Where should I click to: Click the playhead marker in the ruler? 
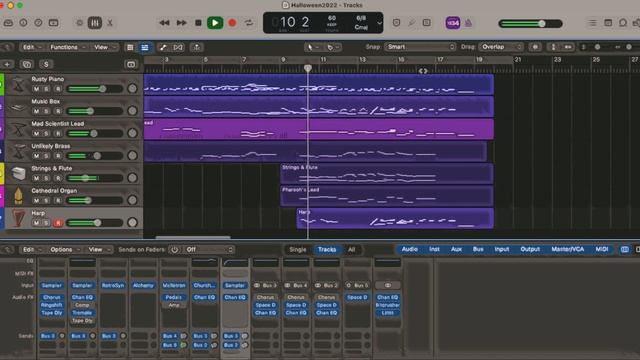308,68
